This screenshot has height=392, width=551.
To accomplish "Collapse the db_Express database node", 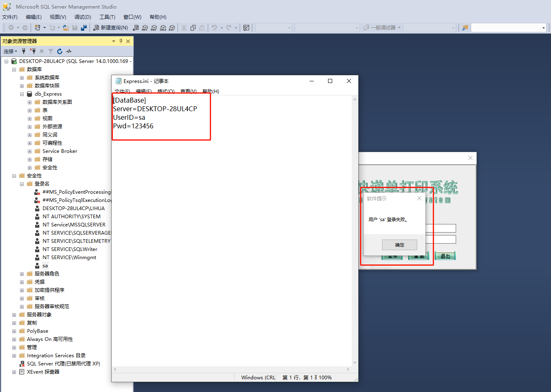I will tap(22, 94).
